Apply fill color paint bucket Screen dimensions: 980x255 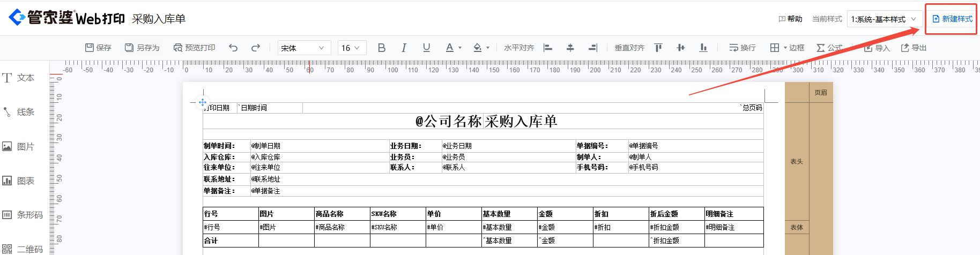[x=477, y=48]
